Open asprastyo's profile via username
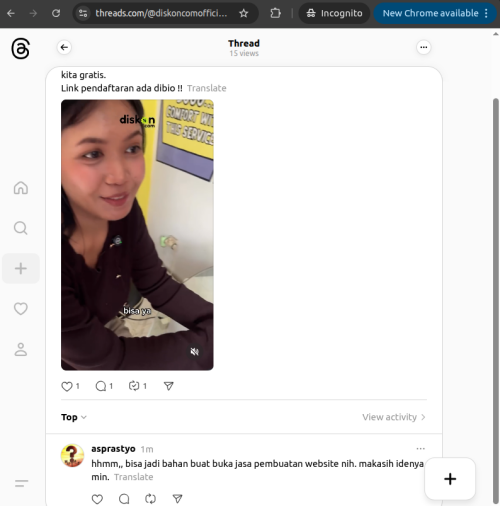500x506 pixels. [113, 449]
